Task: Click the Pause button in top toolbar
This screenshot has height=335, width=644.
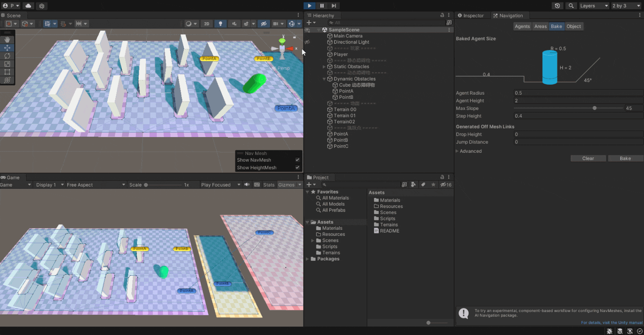Action: coord(322,6)
